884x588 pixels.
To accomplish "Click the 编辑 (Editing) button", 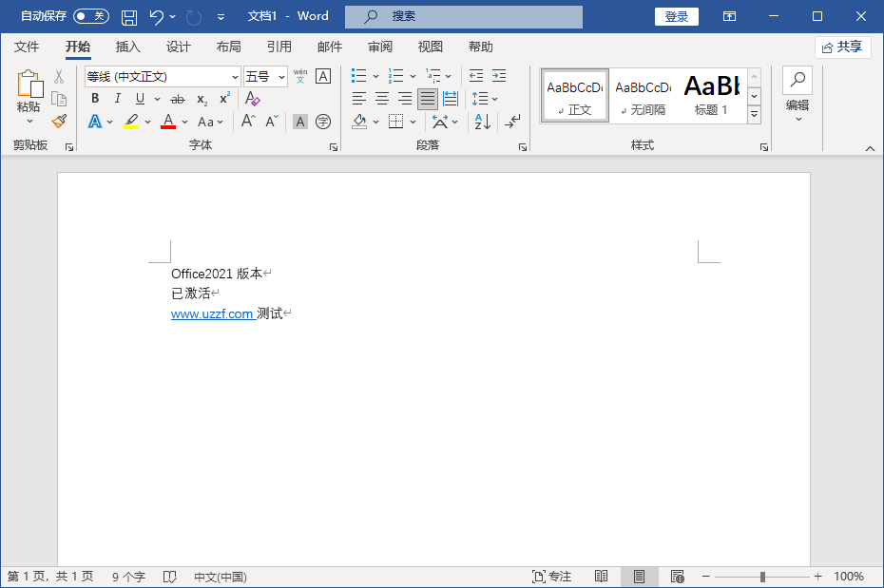I will pyautogui.click(x=798, y=95).
